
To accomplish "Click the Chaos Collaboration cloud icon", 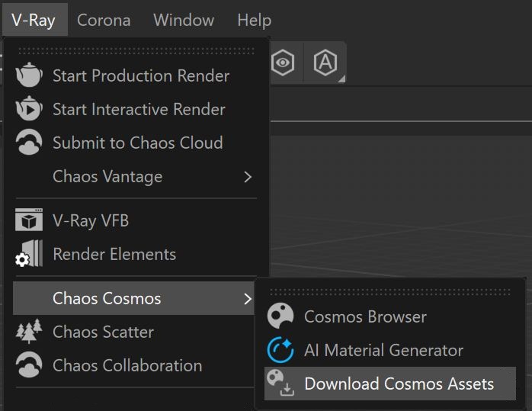I will (x=29, y=365).
